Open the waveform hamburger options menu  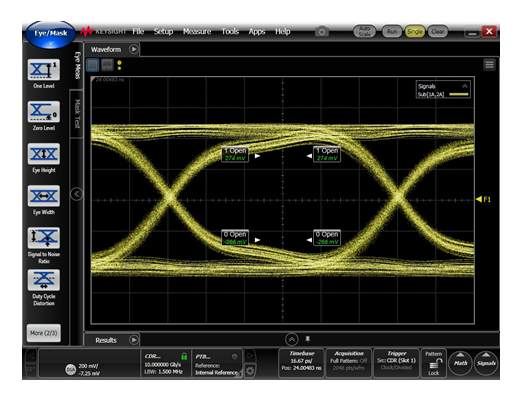coord(489,64)
